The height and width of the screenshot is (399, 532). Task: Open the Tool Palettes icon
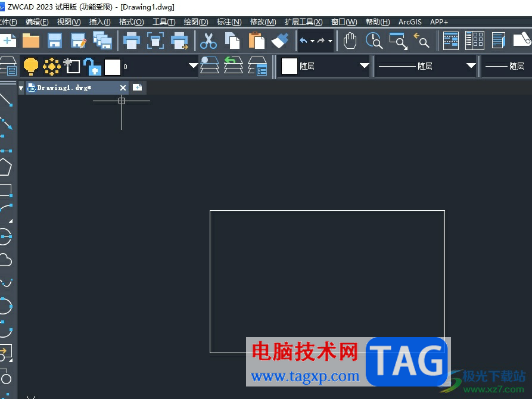tap(499, 40)
